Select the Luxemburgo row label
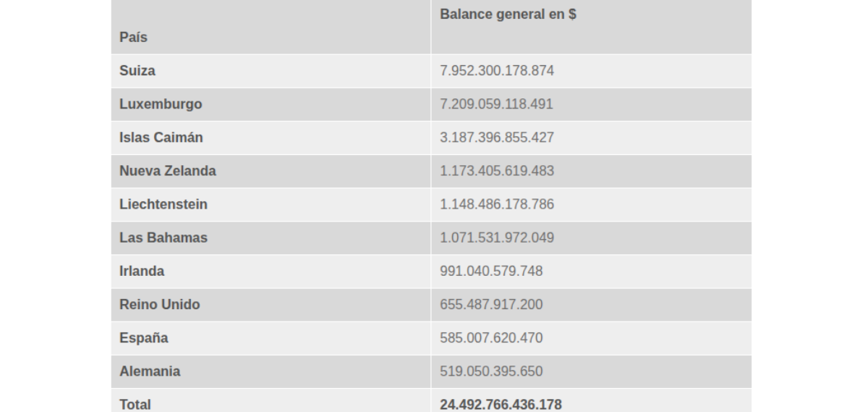Screen dimensions: 868x412 (161, 104)
